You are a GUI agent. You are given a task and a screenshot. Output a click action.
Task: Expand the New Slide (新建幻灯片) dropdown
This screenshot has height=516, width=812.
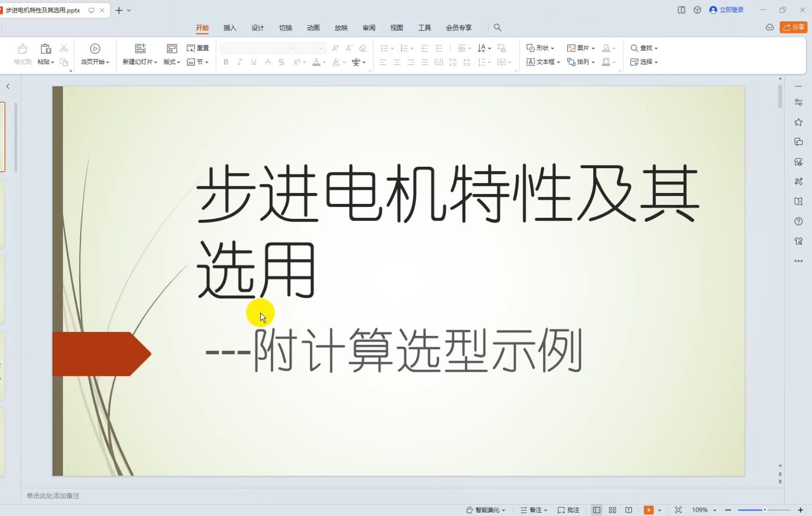point(140,62)
